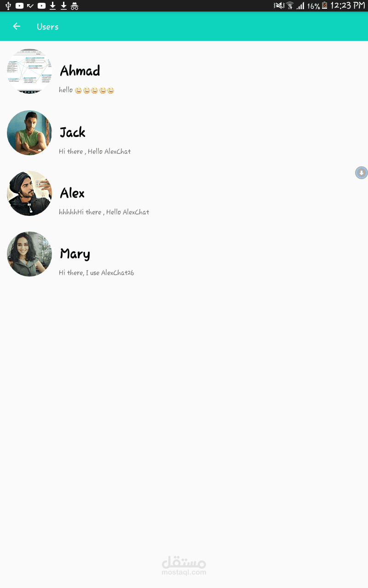Tap the floating download arrow bubble

pyautogui.click(x=362, y=173)
